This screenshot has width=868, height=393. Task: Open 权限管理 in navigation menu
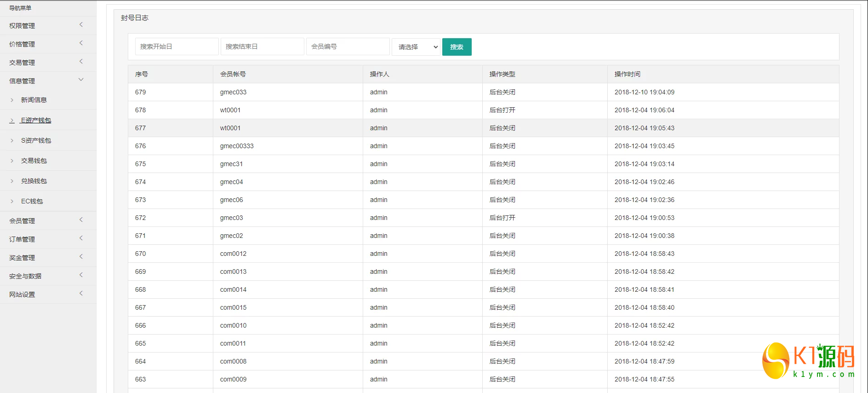(x=22, y=26)
